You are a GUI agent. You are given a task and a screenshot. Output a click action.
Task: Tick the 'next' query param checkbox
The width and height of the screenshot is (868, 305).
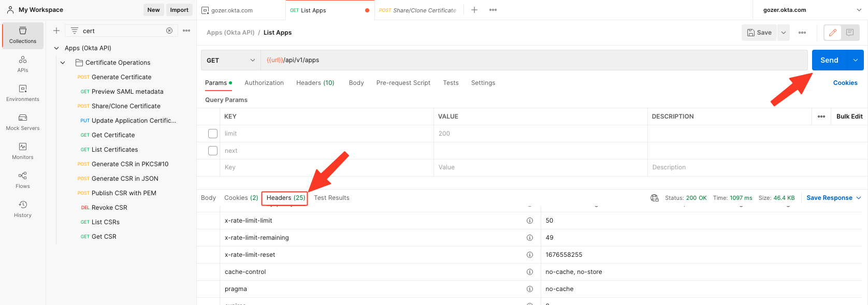pyautogui.click(x=213, y=151)
